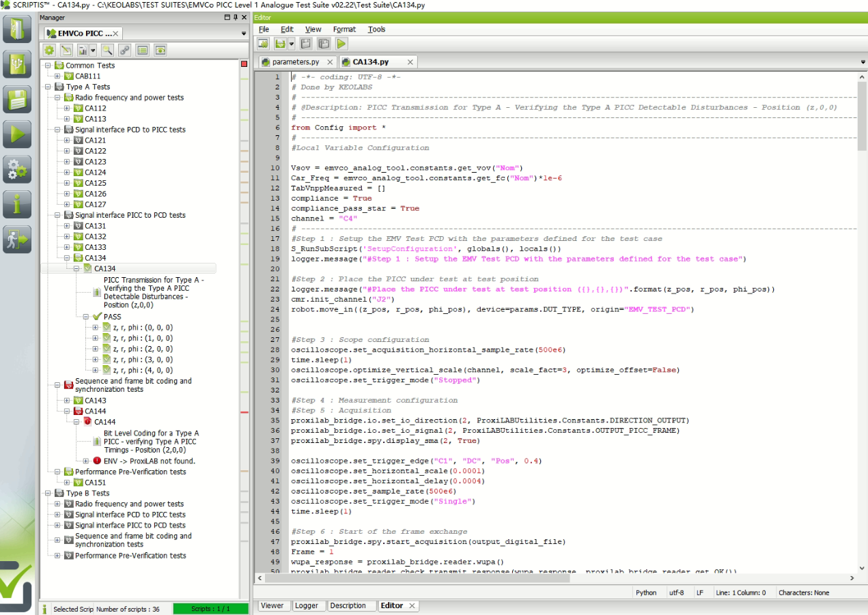
Task: Open the Format menu
Action: pyautogui.click(x=344, y=29)
